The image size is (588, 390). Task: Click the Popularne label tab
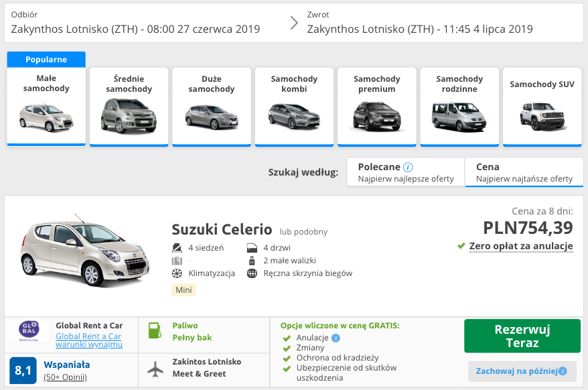(46, 60)
